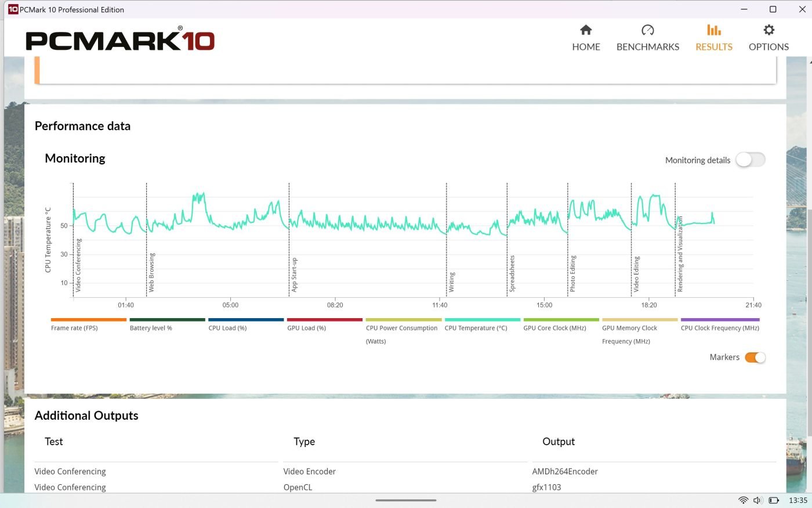The width and height of the screenshot is (812, 508).
Task: Select the Results bar chart icon
Action: 713,30
